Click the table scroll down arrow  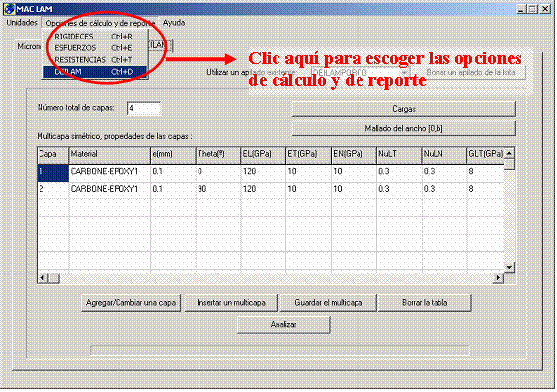click(x=509, y=267)
